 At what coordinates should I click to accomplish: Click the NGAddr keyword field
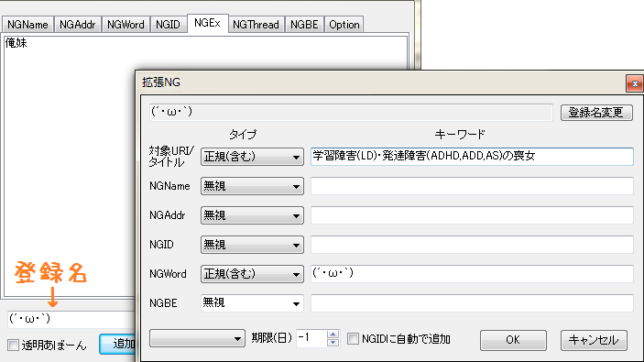click(x=472, y=215)
